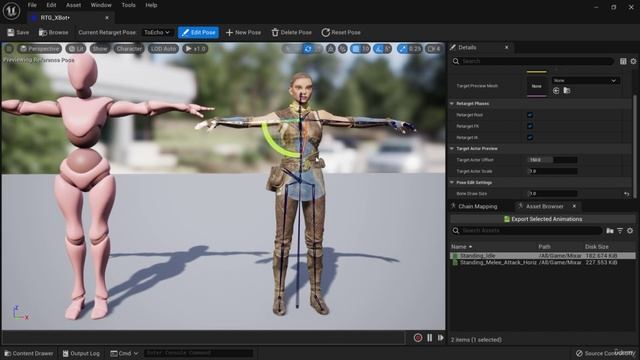The image size is (640, 360).
Task: Create a New Pose
Action: 243,32
